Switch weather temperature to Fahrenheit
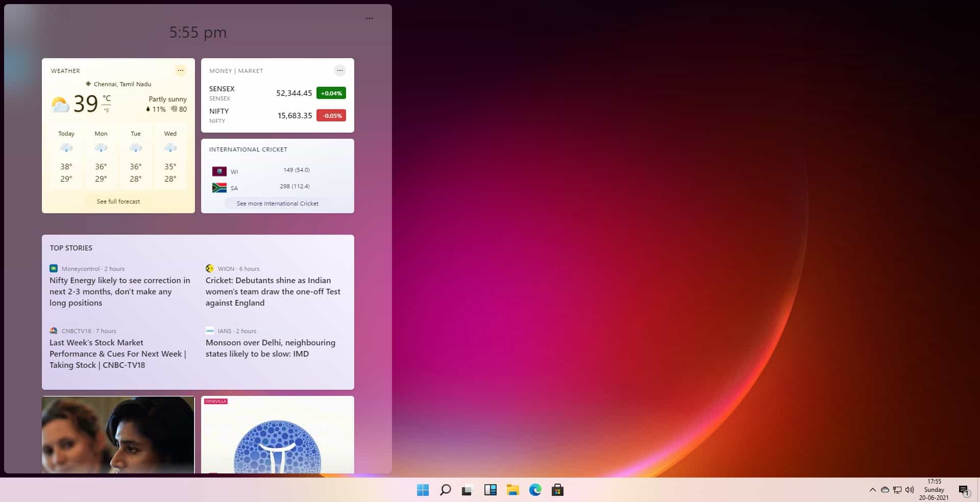 107,110
